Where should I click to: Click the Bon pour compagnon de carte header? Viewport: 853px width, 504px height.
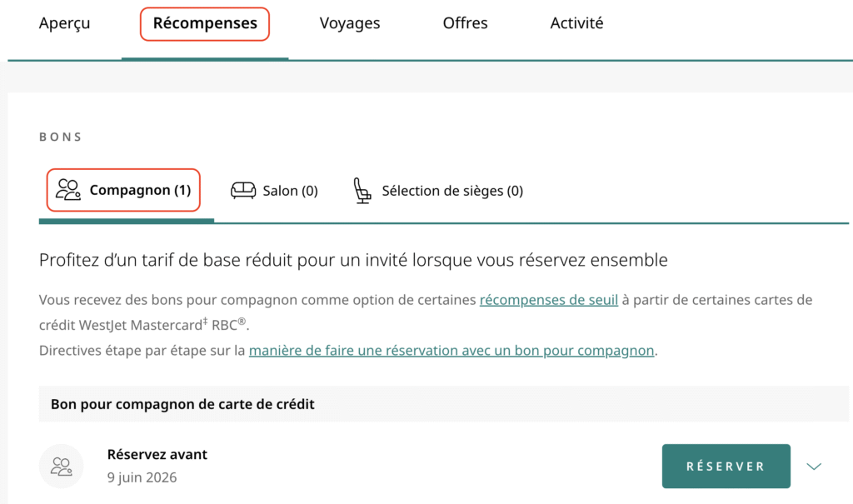[182, 405]
